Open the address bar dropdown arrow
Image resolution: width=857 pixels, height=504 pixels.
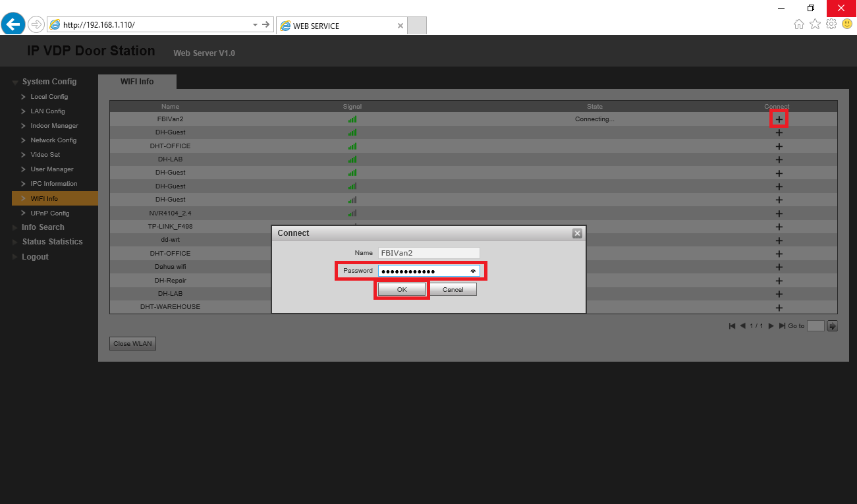pyautogui.click(x=256, y=24)
